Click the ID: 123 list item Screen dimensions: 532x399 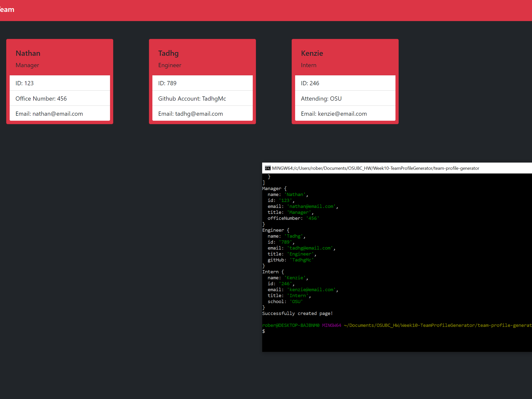click(25, 83)
